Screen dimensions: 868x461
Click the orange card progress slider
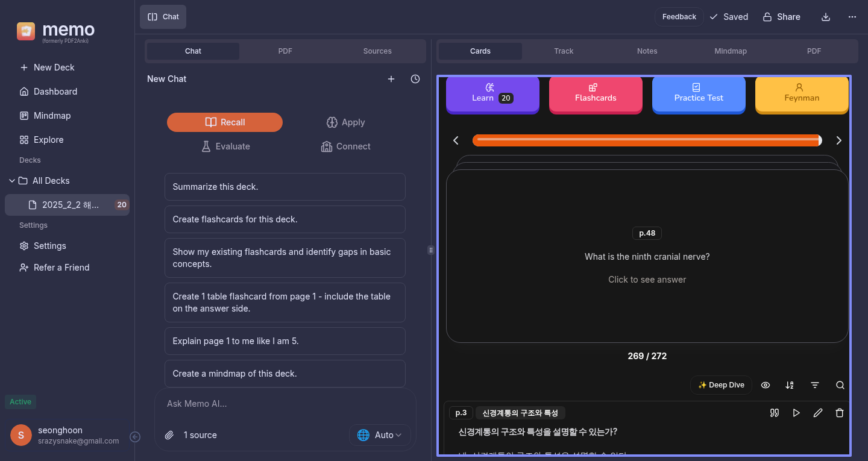click(x=647, y=140)
